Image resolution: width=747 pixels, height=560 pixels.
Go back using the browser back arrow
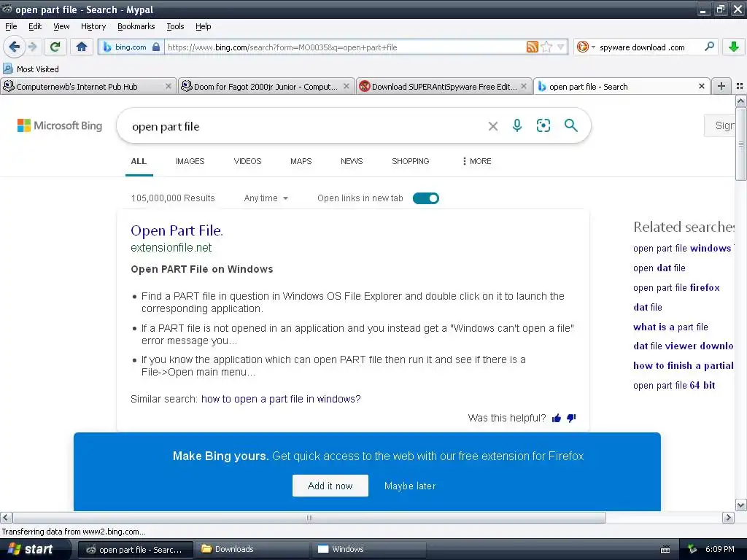(x=15, y=47)
